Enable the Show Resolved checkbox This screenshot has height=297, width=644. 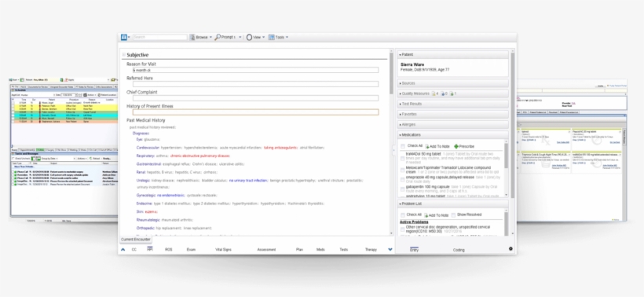pyautogui.click(x=453, y=214)
